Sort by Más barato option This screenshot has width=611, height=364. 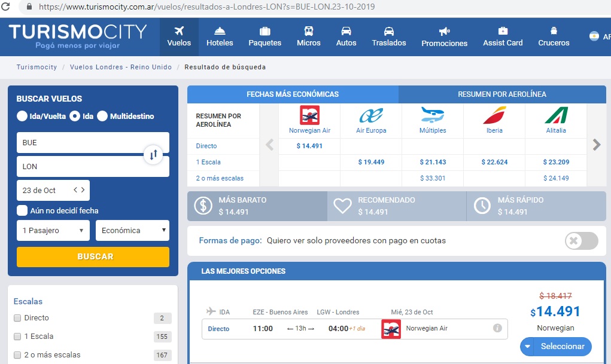coord(257,206)
